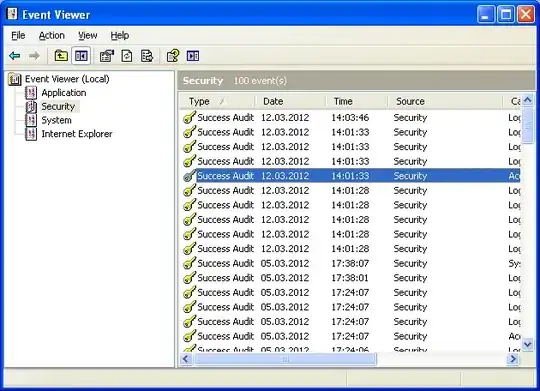This screenshot has height=391, width=540.
Task: Open the Help toolbar icon
Action: [x=173, y=55]
